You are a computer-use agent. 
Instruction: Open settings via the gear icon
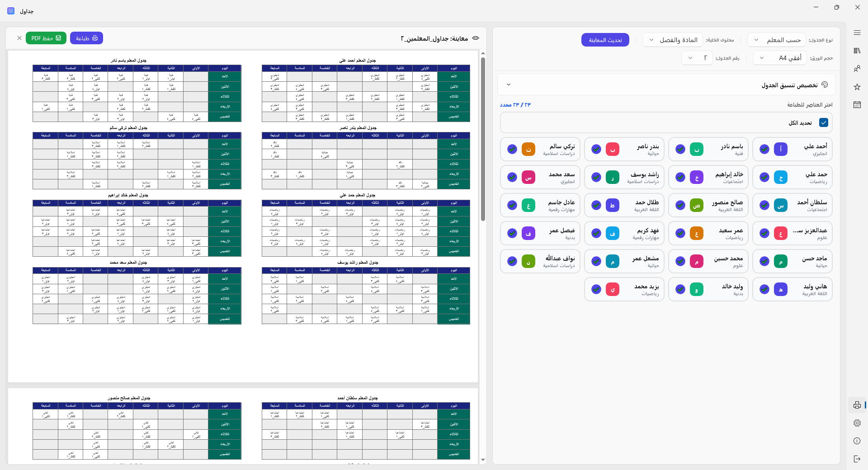coord(857,423)
